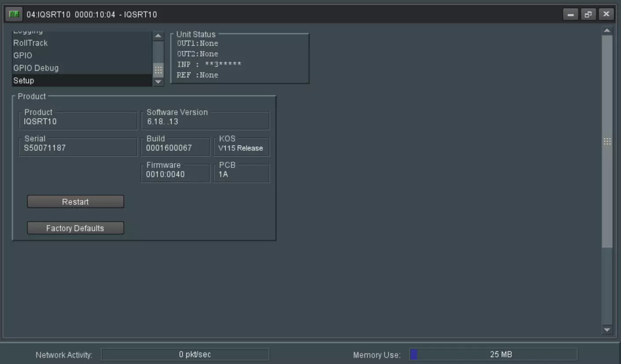The height and width of the screenshot is (364, 621).
Task: Click the Network Activity label
Action: 64,355
